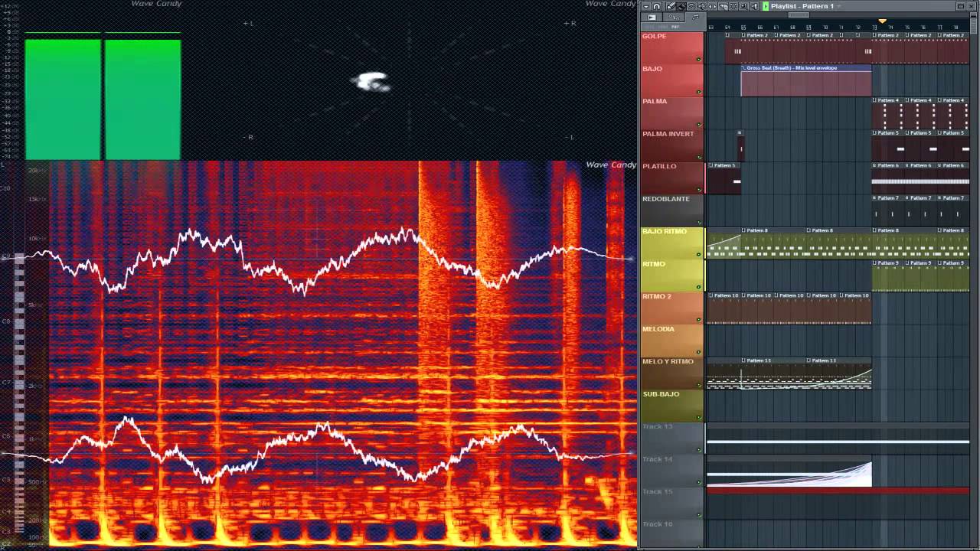This screenshot has height=551, width=980.
Task: Open pattern selector next to Playlist title
Action: [838, 6]
